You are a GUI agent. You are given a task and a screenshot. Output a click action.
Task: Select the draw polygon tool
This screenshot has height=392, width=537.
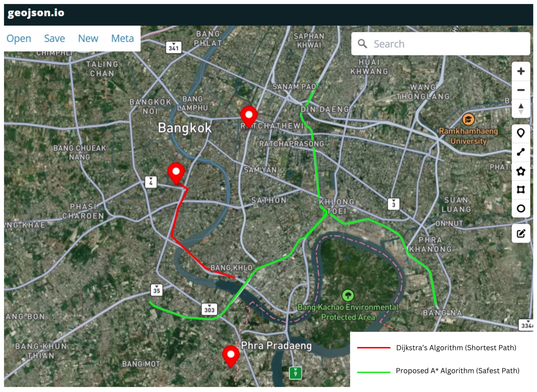(521, 171)
